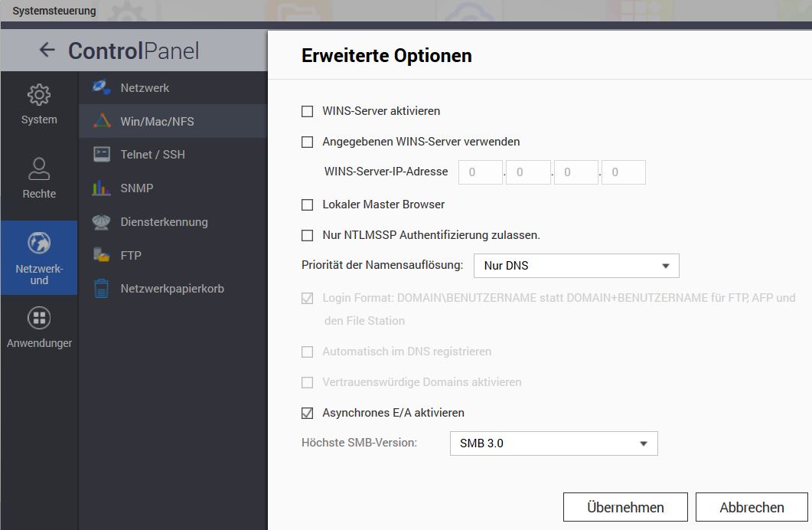Screen dimensions: 812x530
Task: Click the fourth WINS-Server-IP-Adresse octet field
Action: click(x=624, y=172)
